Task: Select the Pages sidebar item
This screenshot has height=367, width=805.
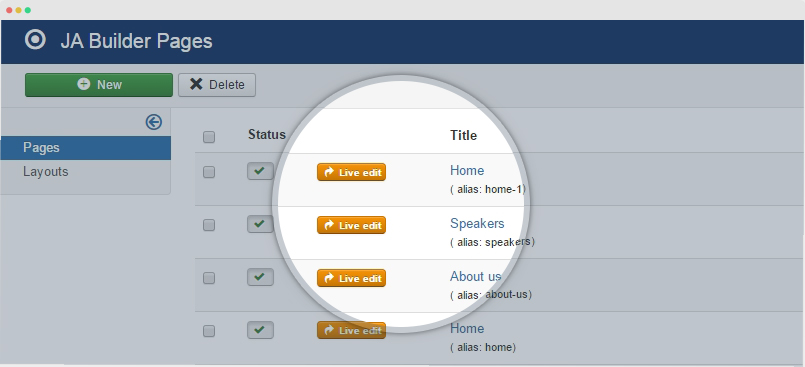Action: pyautogui.click(x=86, y=148)
